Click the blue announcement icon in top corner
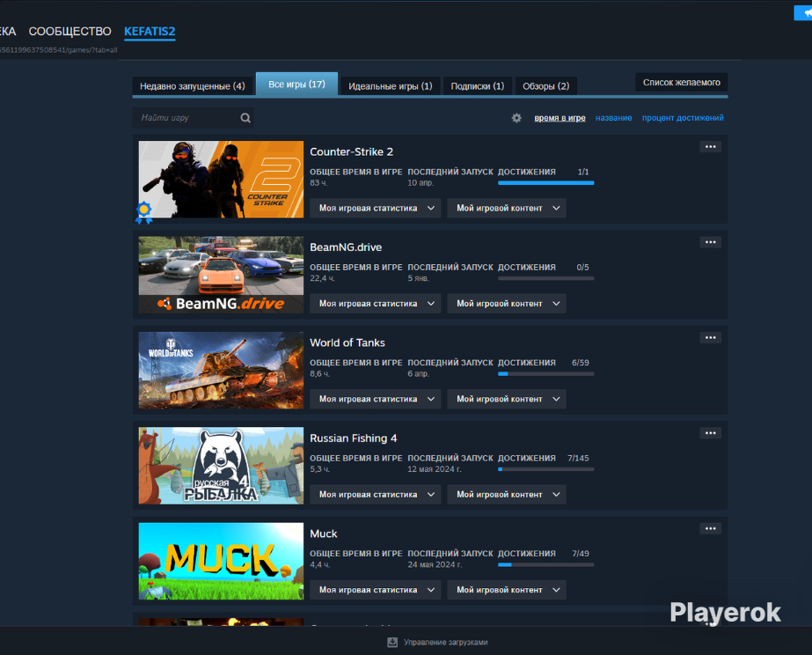 tap(803, 13)
